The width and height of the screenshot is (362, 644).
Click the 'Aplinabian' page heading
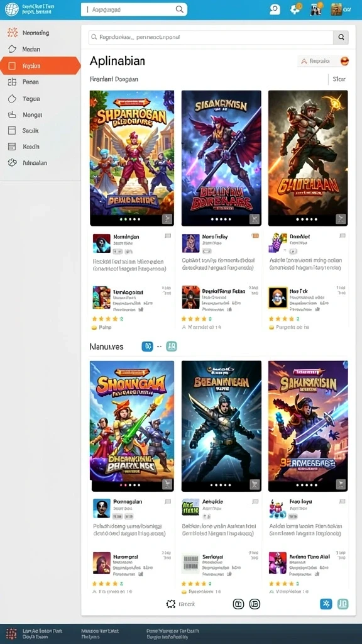(x=118, y=61)
